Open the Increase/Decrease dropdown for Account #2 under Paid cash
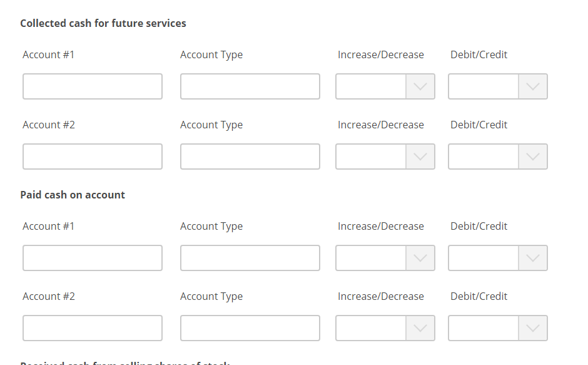588x365 pixels. 375,328
